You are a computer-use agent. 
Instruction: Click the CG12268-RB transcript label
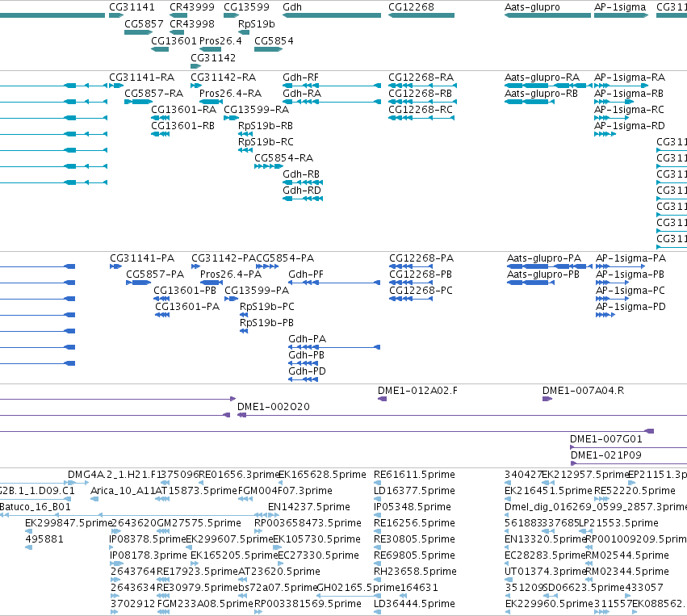coord(420,94)
